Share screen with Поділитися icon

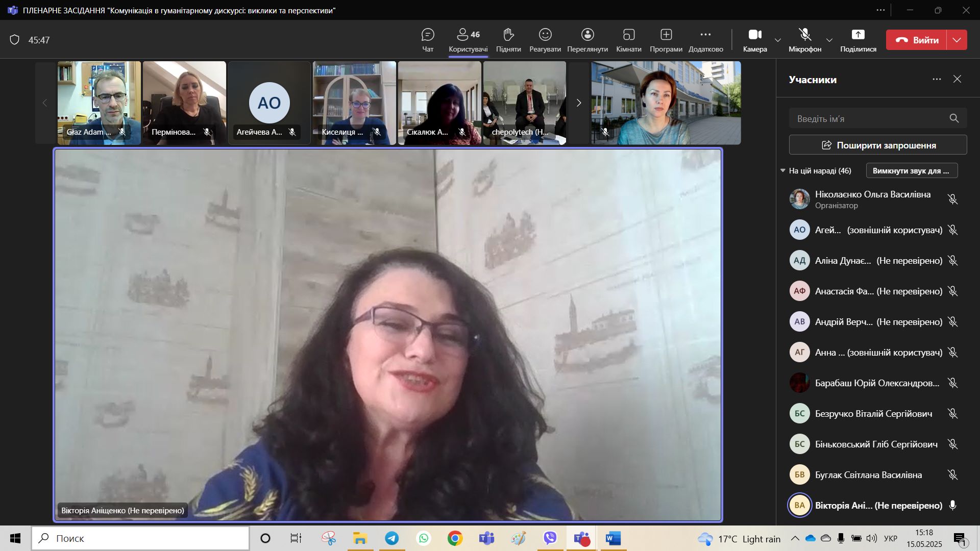(857, 40)
